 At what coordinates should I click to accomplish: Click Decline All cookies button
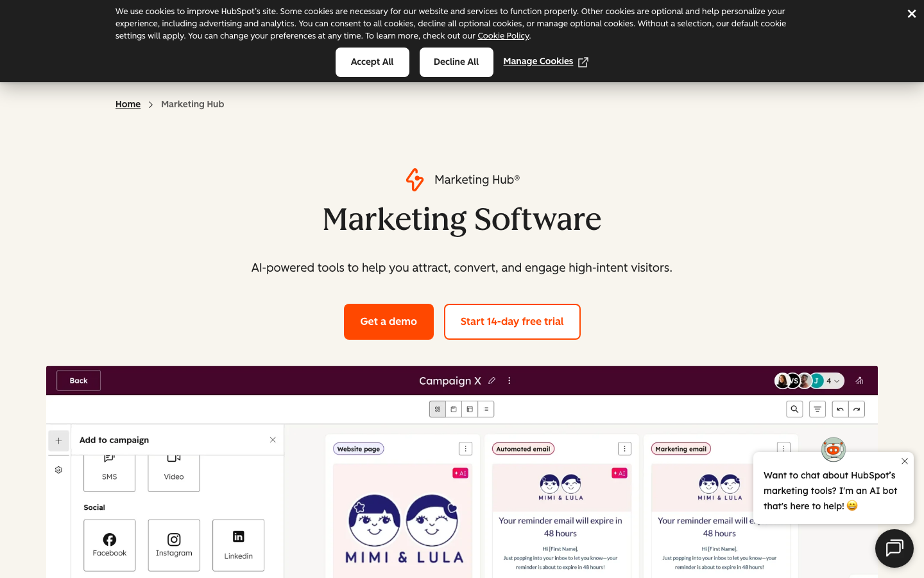(456, 62)
